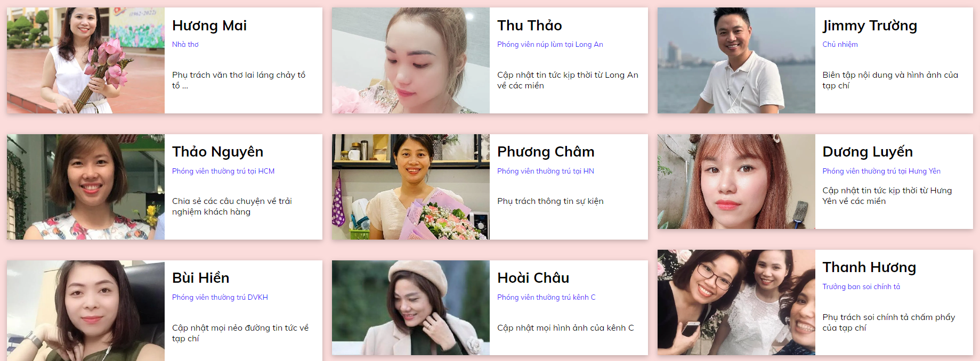Click the Thu Thảo portrait thumbnail

pos(411,60)
